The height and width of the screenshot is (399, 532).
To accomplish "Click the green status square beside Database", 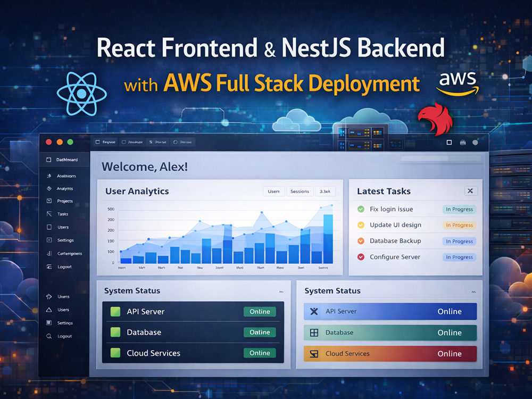I will pyautogui.click(x=115, y=332).
